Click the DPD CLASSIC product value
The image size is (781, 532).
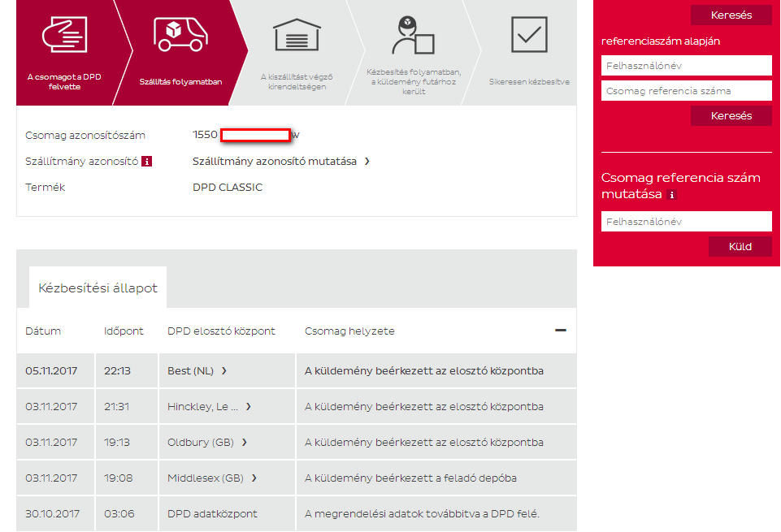[228, 187]
